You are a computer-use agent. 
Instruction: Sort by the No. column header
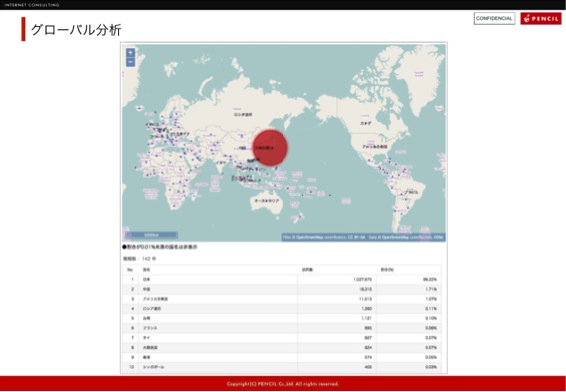point(130,269)
